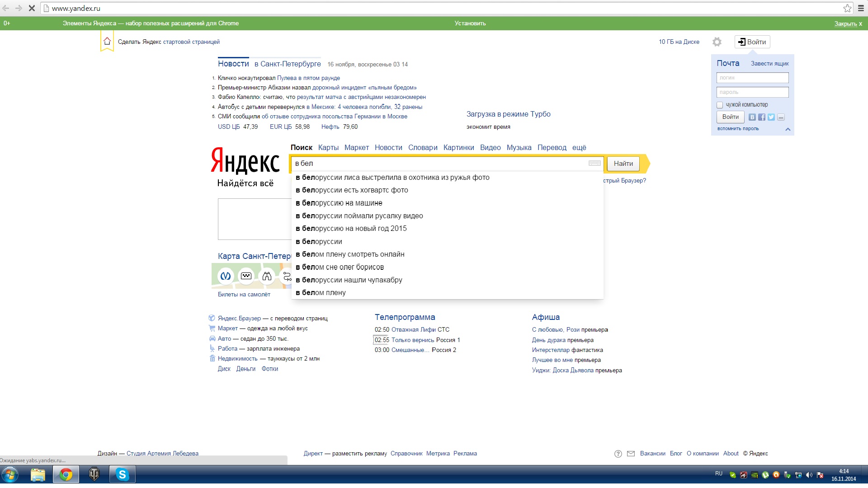This screenshot has width=868, height=488.
Task: Click the логин input field
Action: (x=752, y=78)
